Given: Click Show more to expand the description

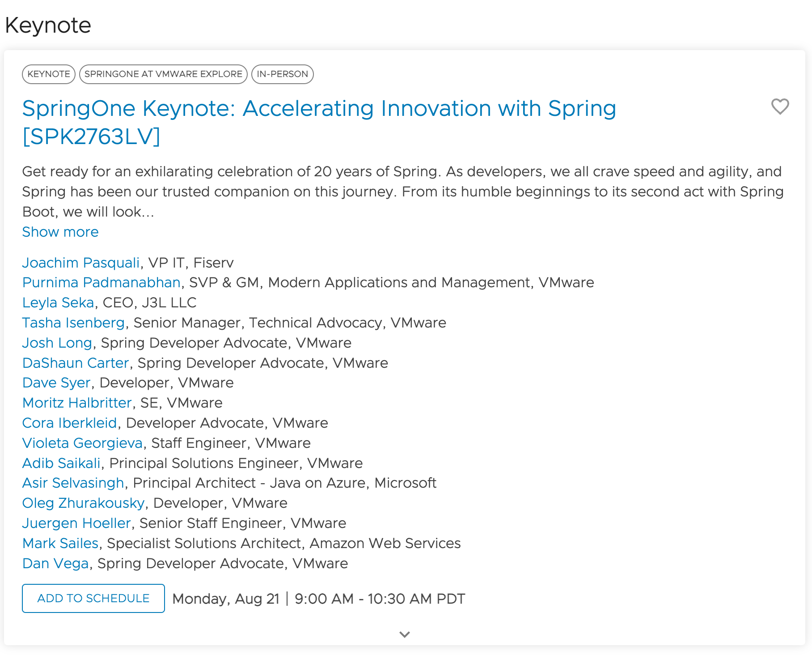Looking at the screenshot, I should (x=60, y=232).
